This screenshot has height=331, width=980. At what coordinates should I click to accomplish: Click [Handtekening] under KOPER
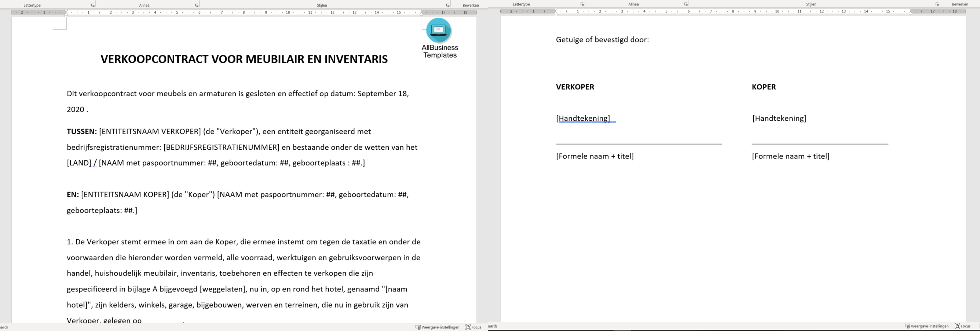(x=779, y=118)
